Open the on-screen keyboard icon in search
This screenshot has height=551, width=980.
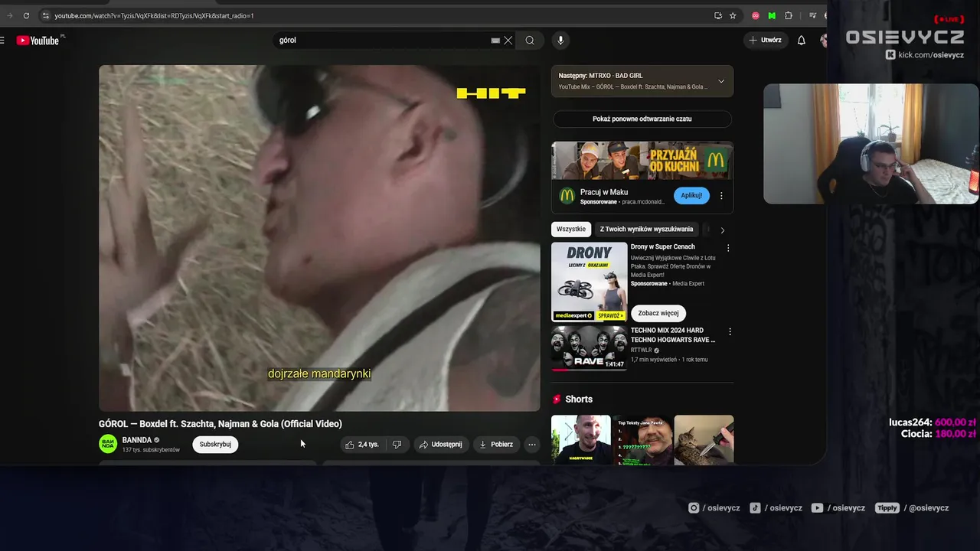coord(495,41)
